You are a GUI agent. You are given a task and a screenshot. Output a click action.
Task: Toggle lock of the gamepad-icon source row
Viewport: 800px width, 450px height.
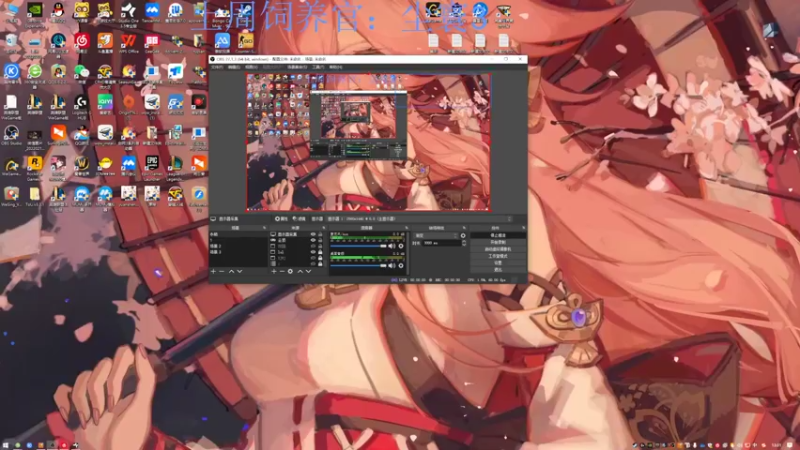pyautogui.click(x=320, y=240)
